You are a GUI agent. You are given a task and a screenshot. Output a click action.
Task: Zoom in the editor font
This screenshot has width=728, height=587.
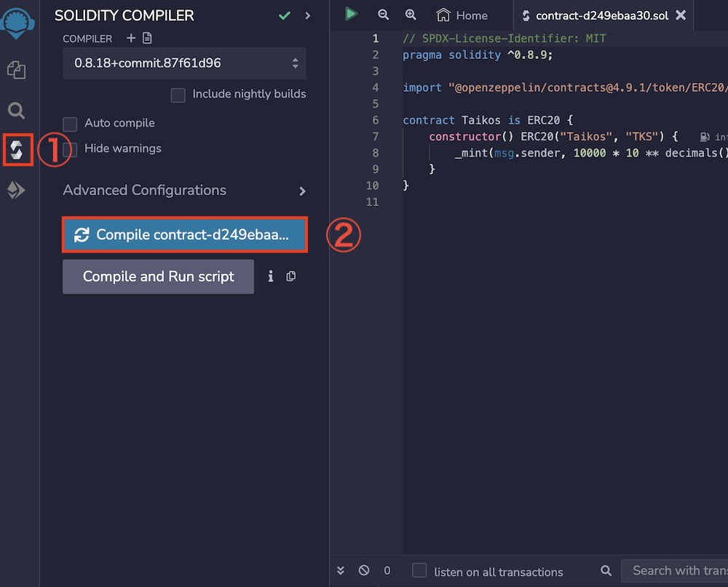(x=411, y=15)
